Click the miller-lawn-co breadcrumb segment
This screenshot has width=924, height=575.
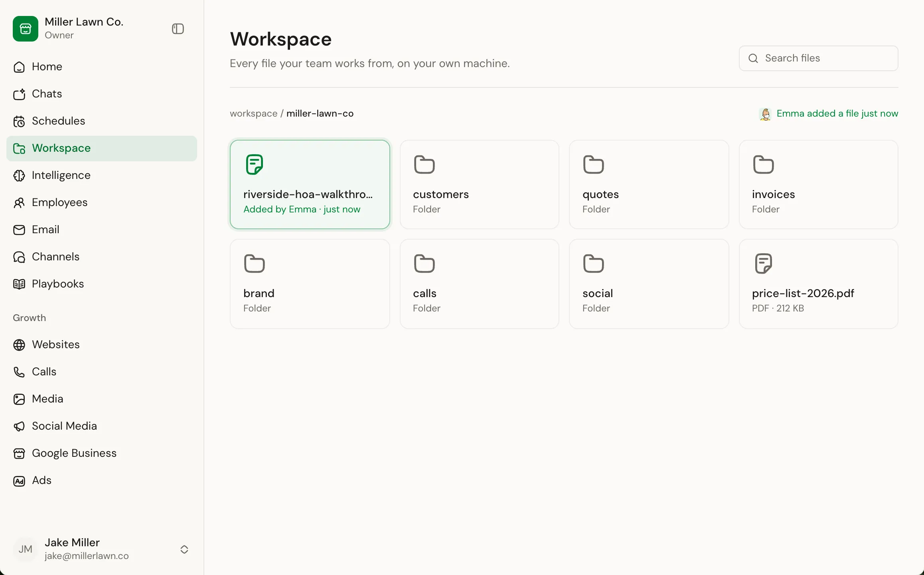click(320, 113)
